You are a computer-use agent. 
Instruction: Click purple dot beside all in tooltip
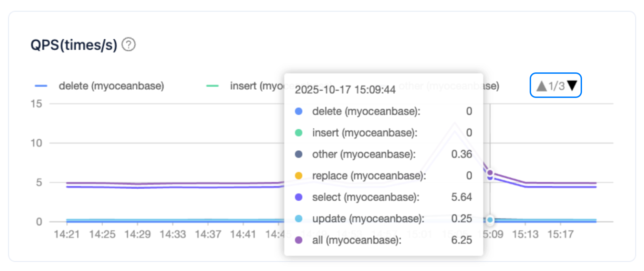299,240
